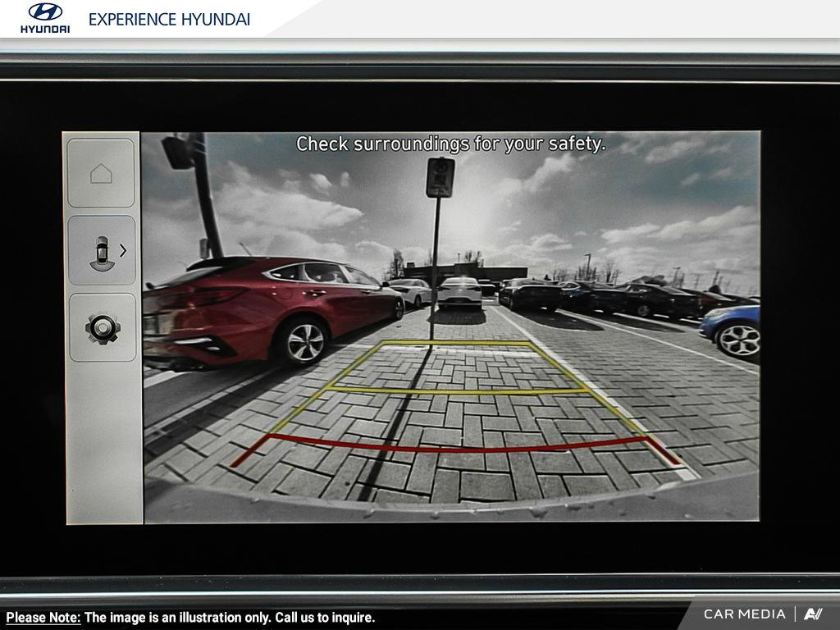The image size is (840, 630).
Task: Click the Hyundai logo
Action: pos(45,17)
